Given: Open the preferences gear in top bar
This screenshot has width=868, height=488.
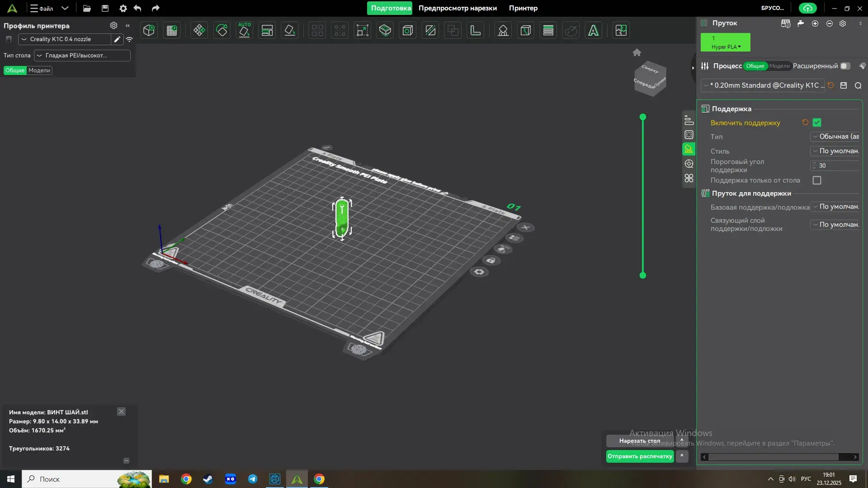Looking at the screenshot, I should [123, 8].
